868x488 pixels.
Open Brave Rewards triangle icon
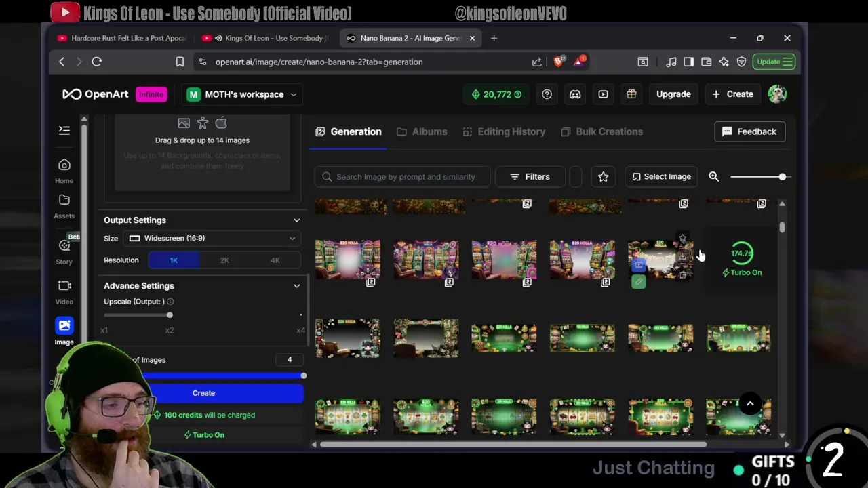coord(579,62)
